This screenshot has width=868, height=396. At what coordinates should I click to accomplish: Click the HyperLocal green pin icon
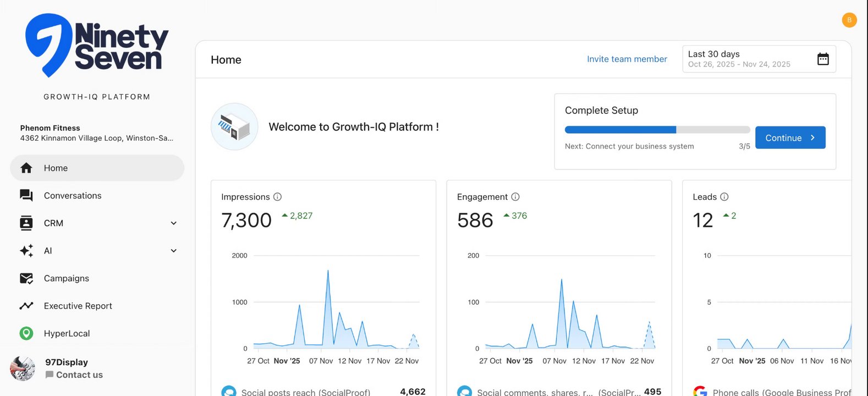[x=26, y=333]
